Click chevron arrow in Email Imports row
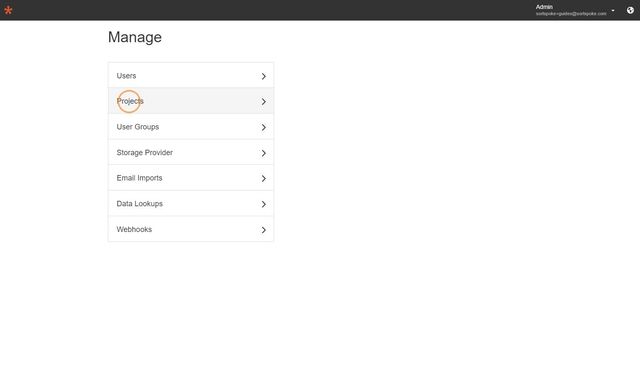 point(264,178)
